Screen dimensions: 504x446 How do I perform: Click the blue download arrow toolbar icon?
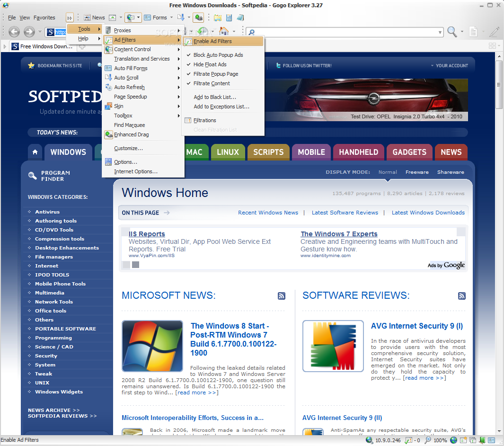point(181,18)
